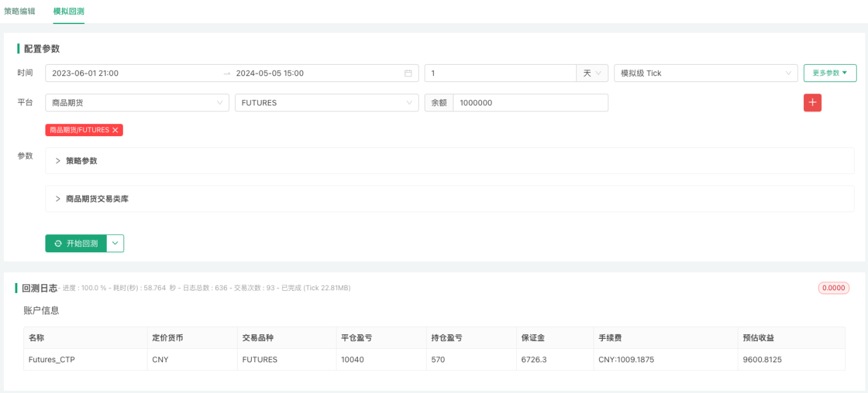Open the 模拟级 Tick mode dropdown
This screenshot has height=393, width=868.
point(706,73)
